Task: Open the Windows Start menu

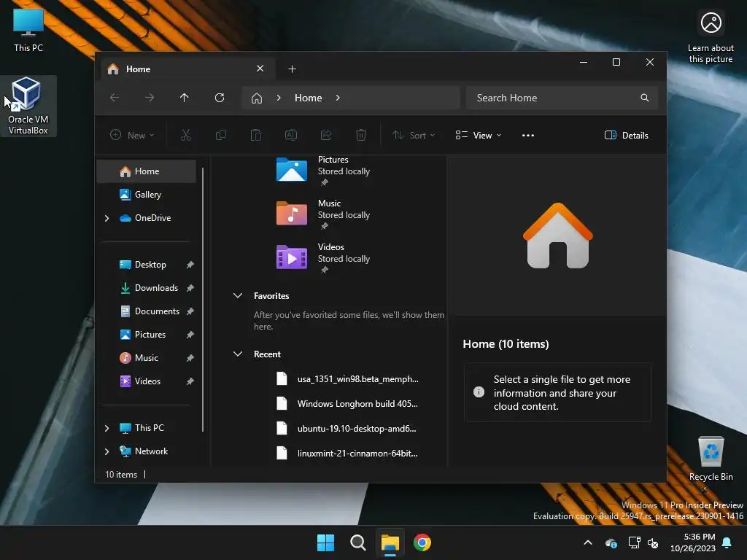Action: 326,542
